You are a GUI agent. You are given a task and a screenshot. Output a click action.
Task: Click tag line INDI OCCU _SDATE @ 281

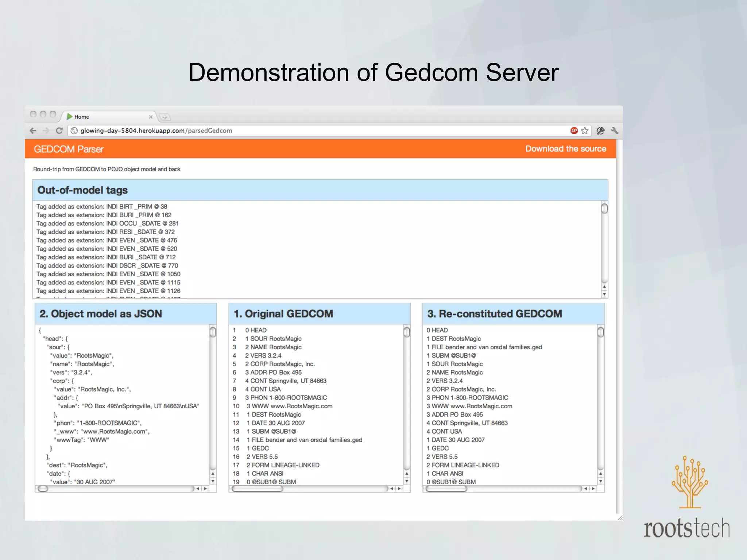point(107,223)
